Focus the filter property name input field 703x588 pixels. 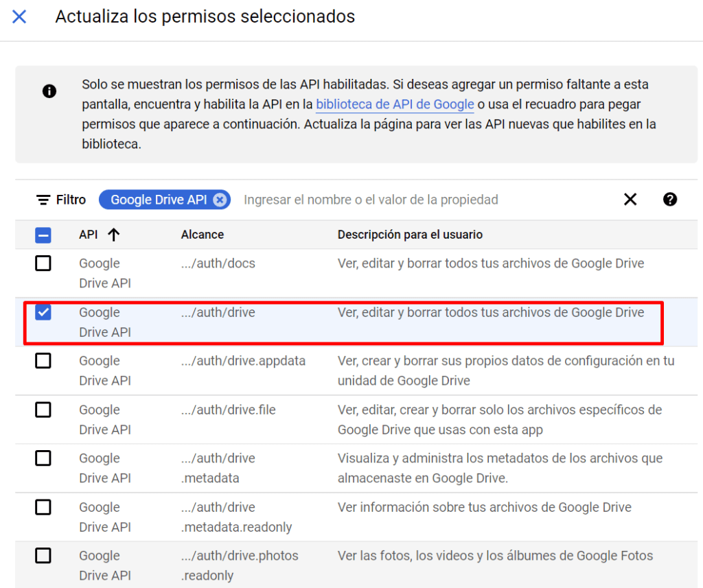(x=371, y=200)
